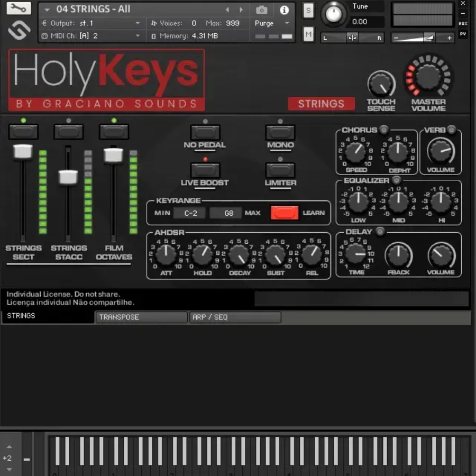The width and height of the screenshot is (476, 476).
Task: Switch to the ARP / SEQ tab
Action: (235, 317)
